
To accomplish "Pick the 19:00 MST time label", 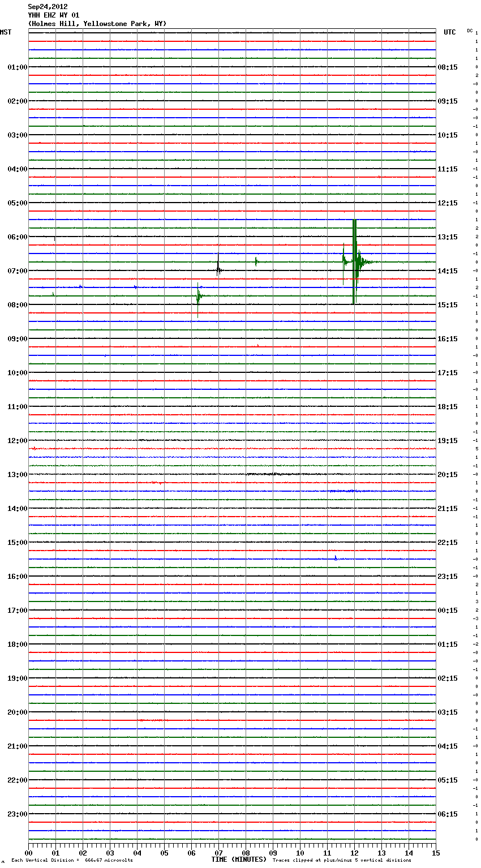I will [x=18, y=678].
